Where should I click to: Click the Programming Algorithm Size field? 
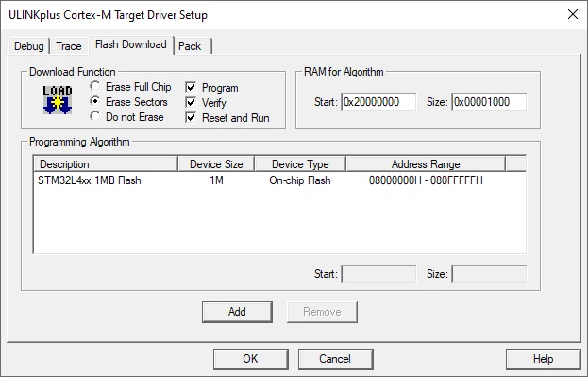(489, 274)
